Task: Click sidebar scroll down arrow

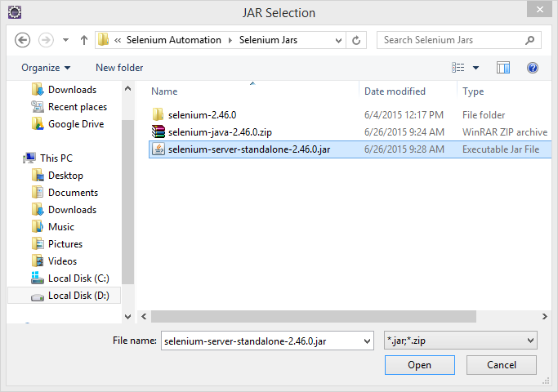Action: (127, 316)
